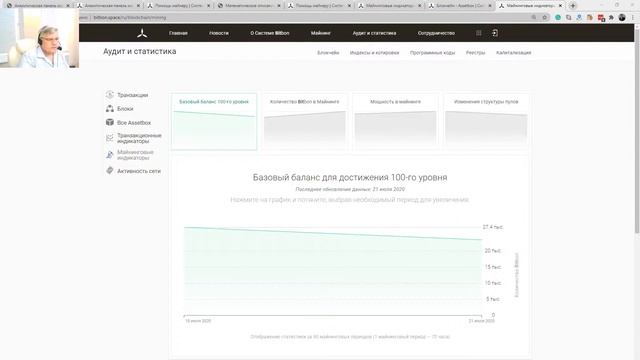The image size is (640, 360).
Task: Close the active Майнинговые индикаторы tab
Action: point(560,6)
